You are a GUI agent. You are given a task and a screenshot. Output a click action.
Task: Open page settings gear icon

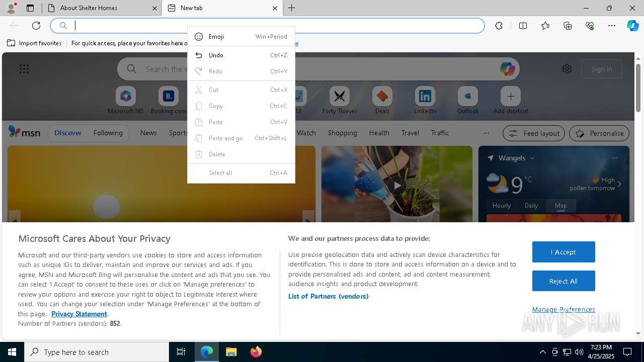567,69
